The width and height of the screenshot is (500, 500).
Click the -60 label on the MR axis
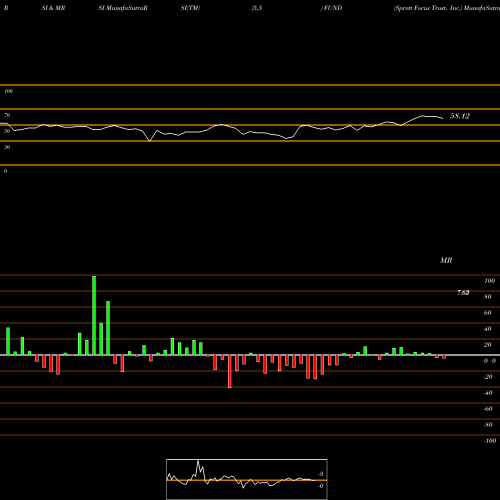point(488,409)
